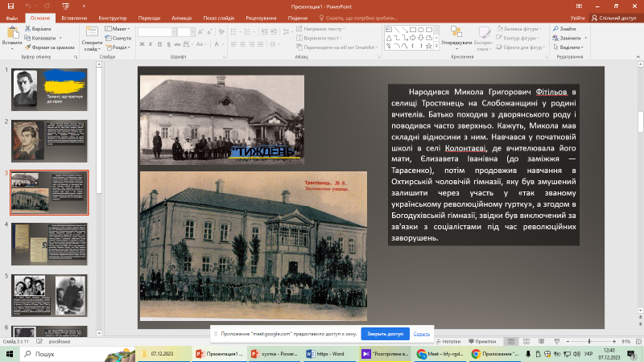This screenshot has width=644, height=362.
Task: Toggle normal view in status bar
Action: click(x=511, y=341)
